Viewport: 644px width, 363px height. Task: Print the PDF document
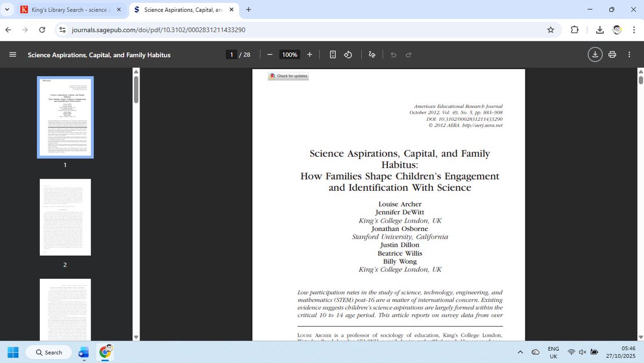click(612, 55)
